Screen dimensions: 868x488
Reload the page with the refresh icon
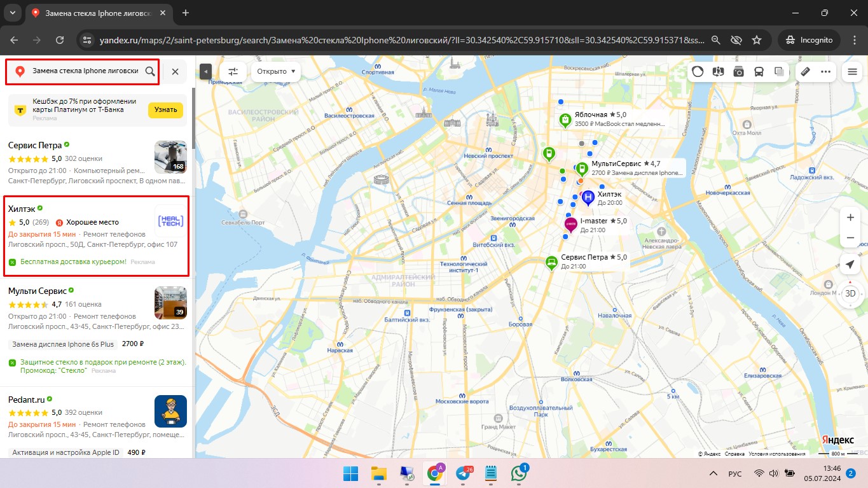(60, 39)
